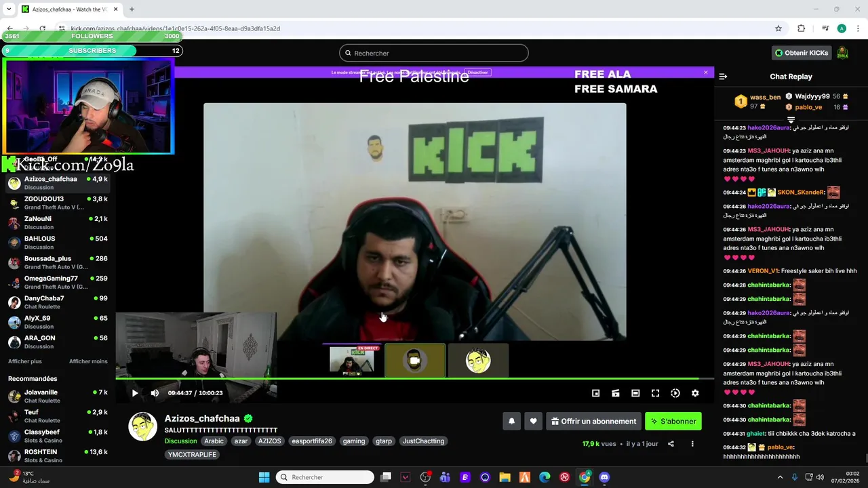Screen dimensions: 868x488
Task: Open Boussada_plus channel in sidebar
Action: [x=58, y=262]
